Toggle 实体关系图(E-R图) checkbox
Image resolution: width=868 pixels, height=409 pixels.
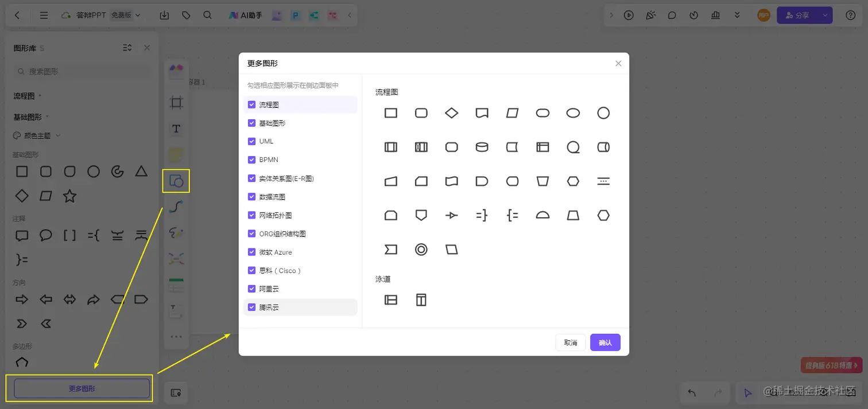[251, 178]
